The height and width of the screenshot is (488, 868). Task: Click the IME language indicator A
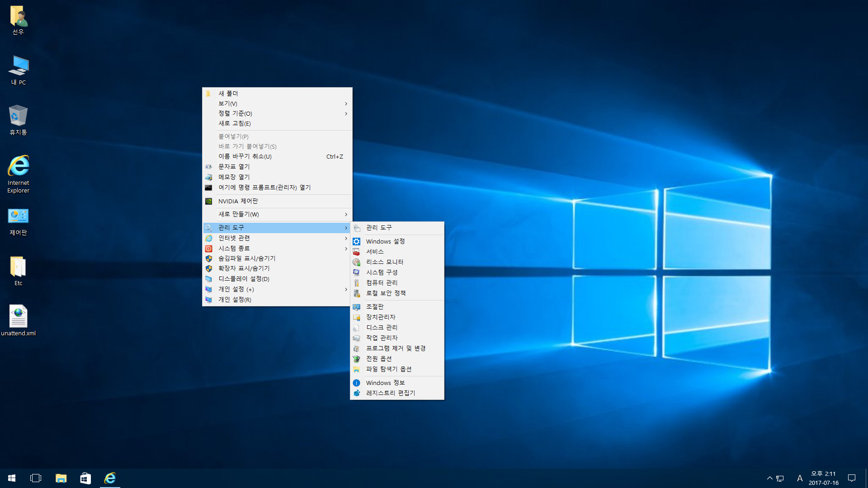(800, 478)
